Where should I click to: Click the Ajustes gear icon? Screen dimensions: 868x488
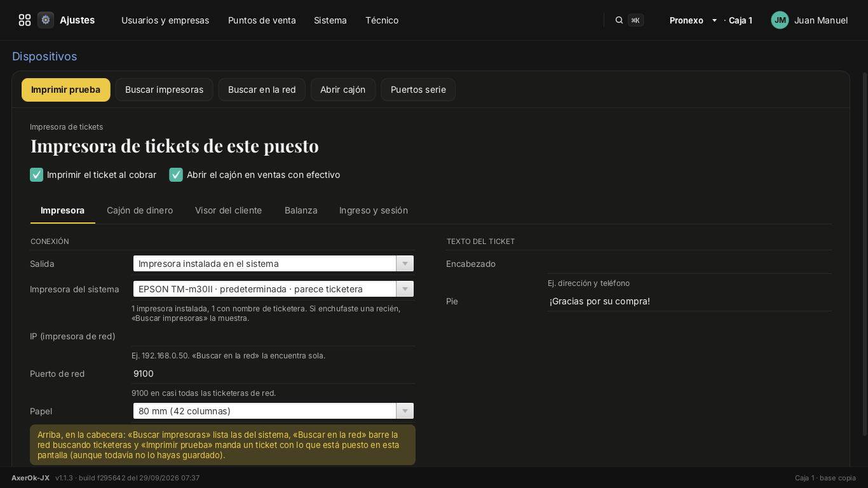pyautogui.click(x=46, y=20)
